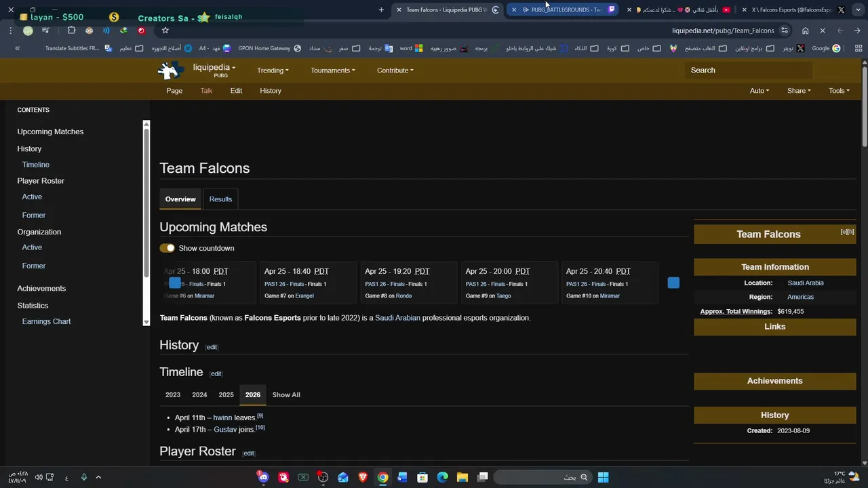Open the Contribute dropdown menu
The image size is (868, 488).
(x=395, y=70)
